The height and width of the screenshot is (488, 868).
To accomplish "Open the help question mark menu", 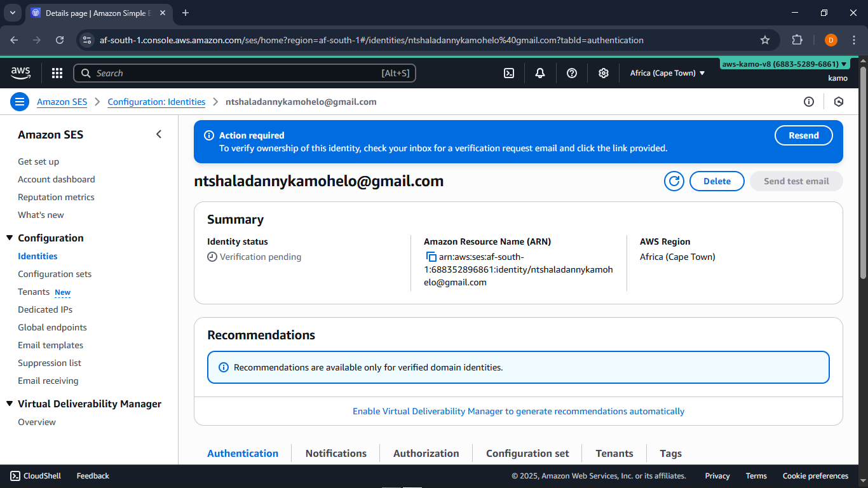I will (x=572, y=73).
